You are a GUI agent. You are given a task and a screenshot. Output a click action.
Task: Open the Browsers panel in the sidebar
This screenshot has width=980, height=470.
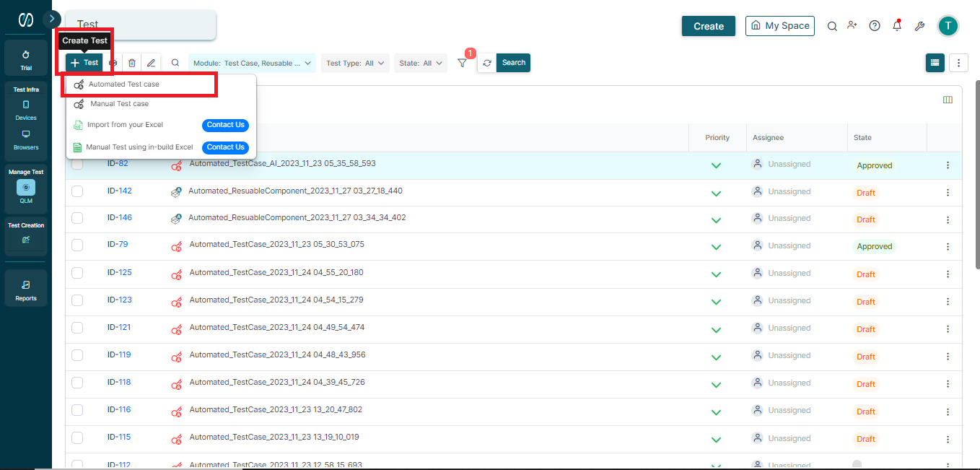[25, 139]
